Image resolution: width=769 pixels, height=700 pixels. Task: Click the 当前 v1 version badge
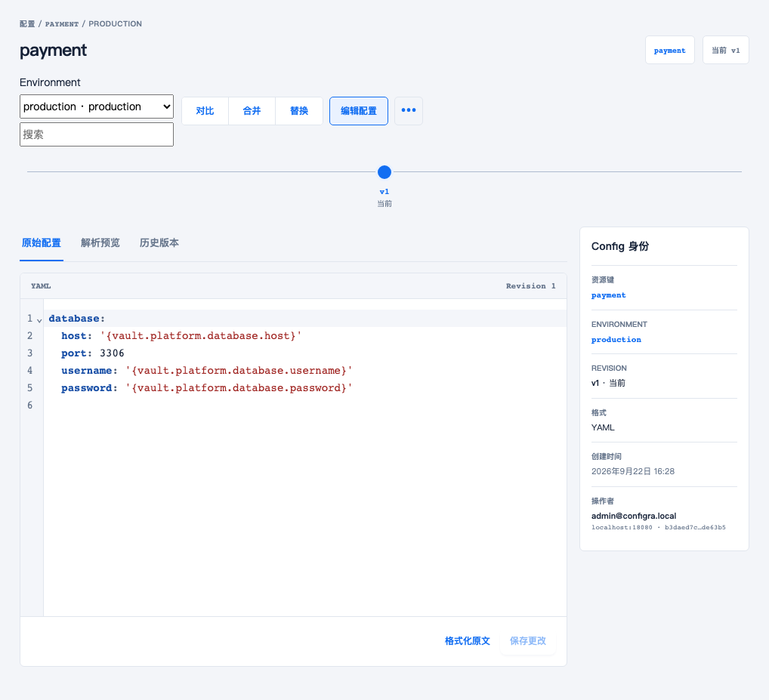click(x=725, y=50)
